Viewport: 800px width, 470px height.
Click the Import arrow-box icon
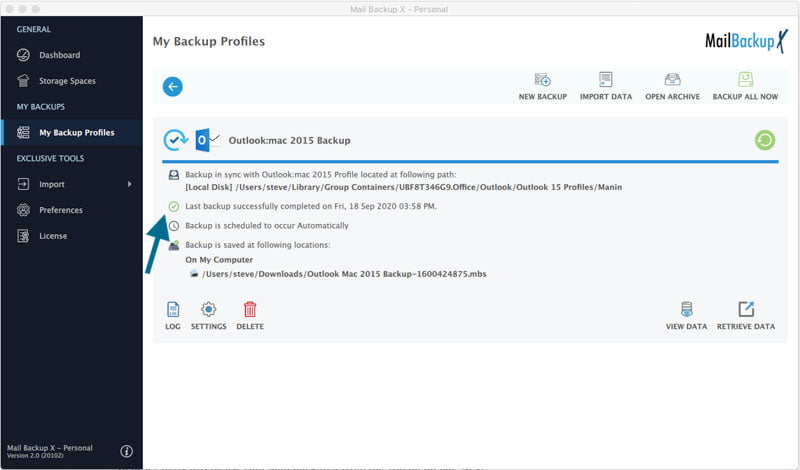pyautogui.click(x=23, y=184)
